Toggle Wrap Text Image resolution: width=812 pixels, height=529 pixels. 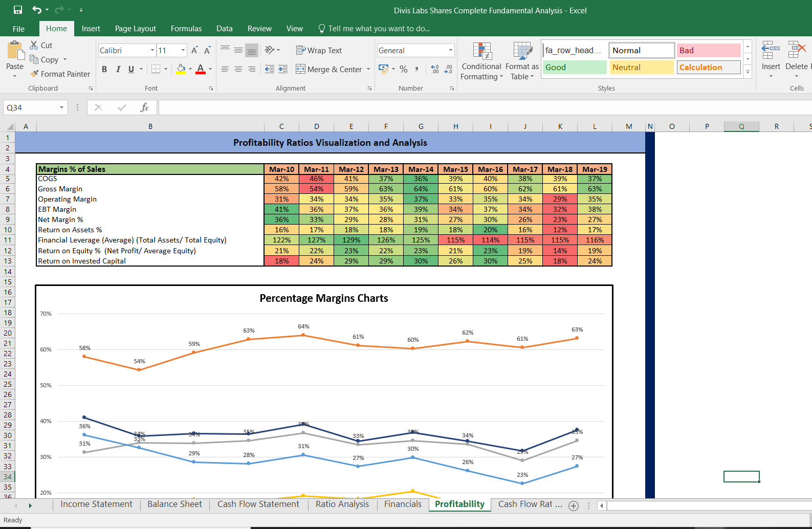pos(319,50)
